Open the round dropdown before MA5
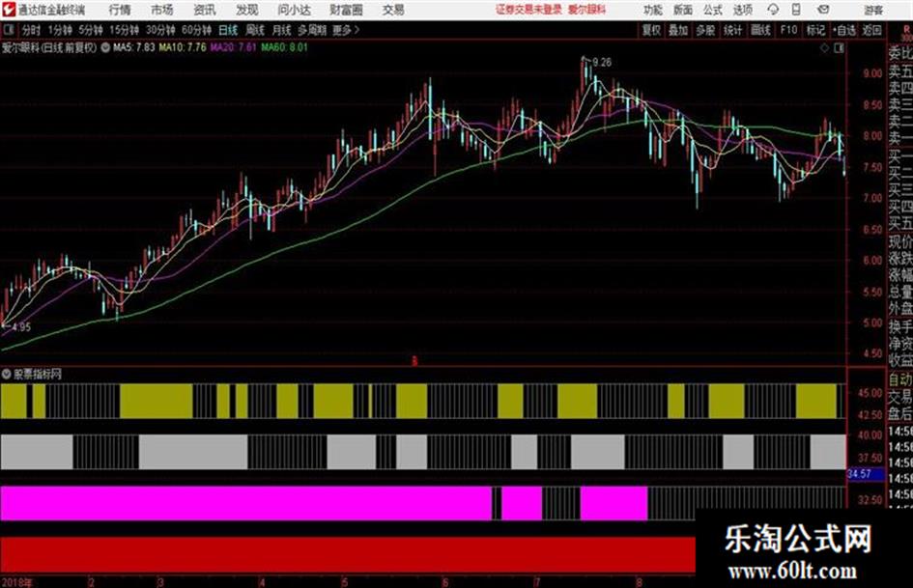This screenshot has width=913, height=588. [x=105, y=47]
